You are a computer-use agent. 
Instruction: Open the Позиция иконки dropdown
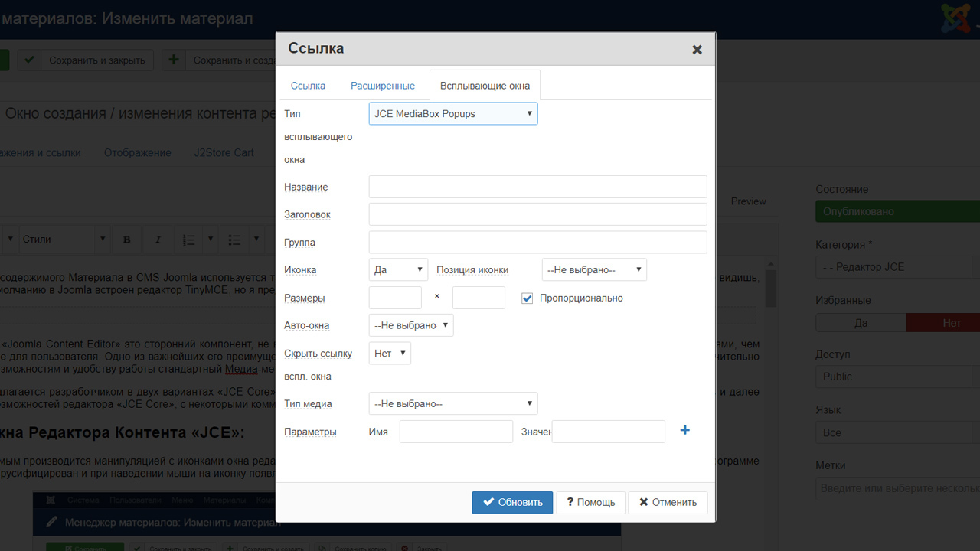pos(594,269)
